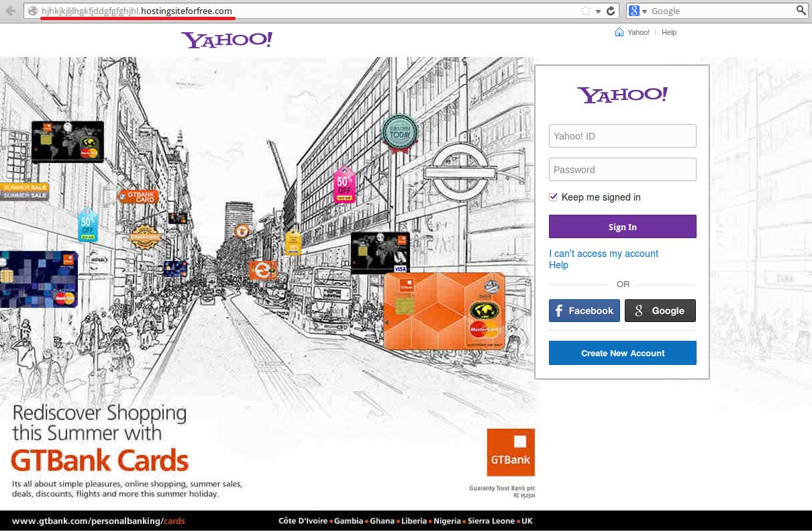This screenshot has width=812, height=532.
Task: Click the pink 50% OFF tag
Action: coord(344,184)
